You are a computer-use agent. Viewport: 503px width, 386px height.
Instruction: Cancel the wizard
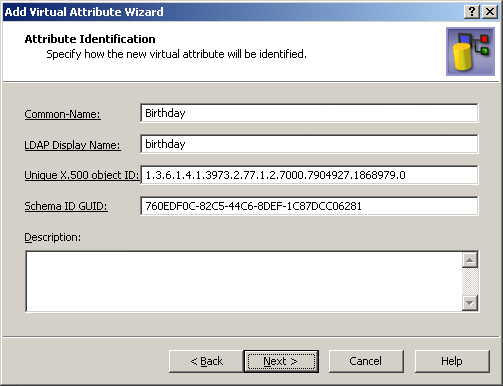(x=366, y=361)
